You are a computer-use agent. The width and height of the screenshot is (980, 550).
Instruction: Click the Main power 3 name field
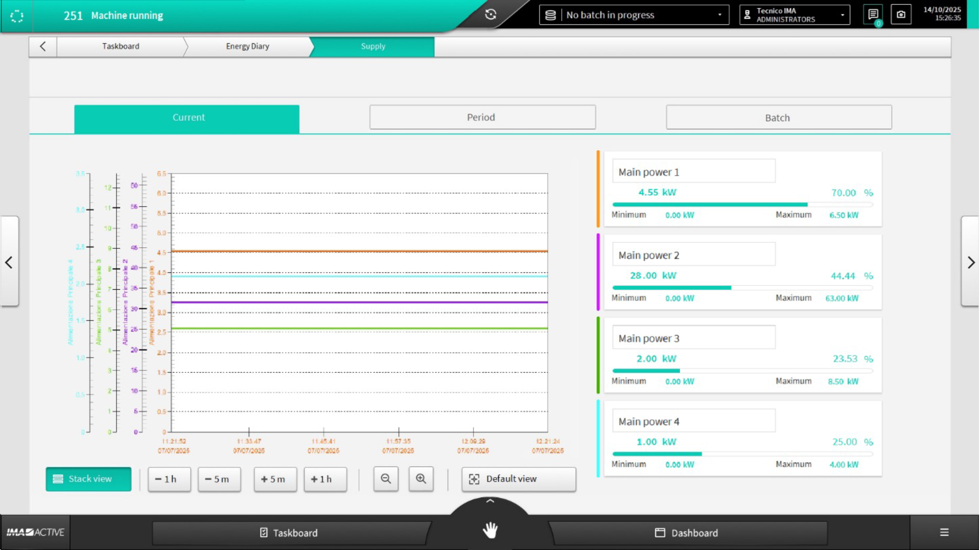694,338
